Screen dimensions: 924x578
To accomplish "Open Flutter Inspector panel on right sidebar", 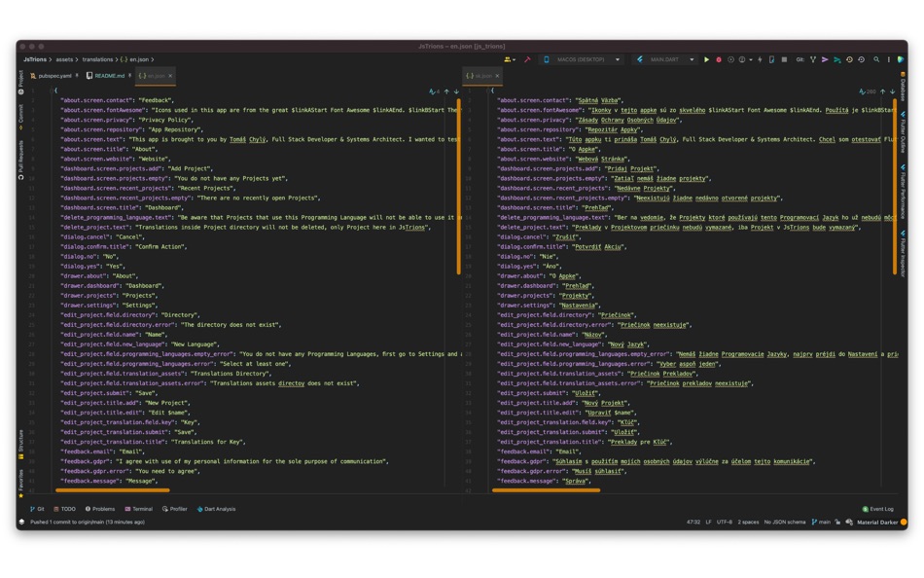I will pyautogui.click(x=903, y=254).
